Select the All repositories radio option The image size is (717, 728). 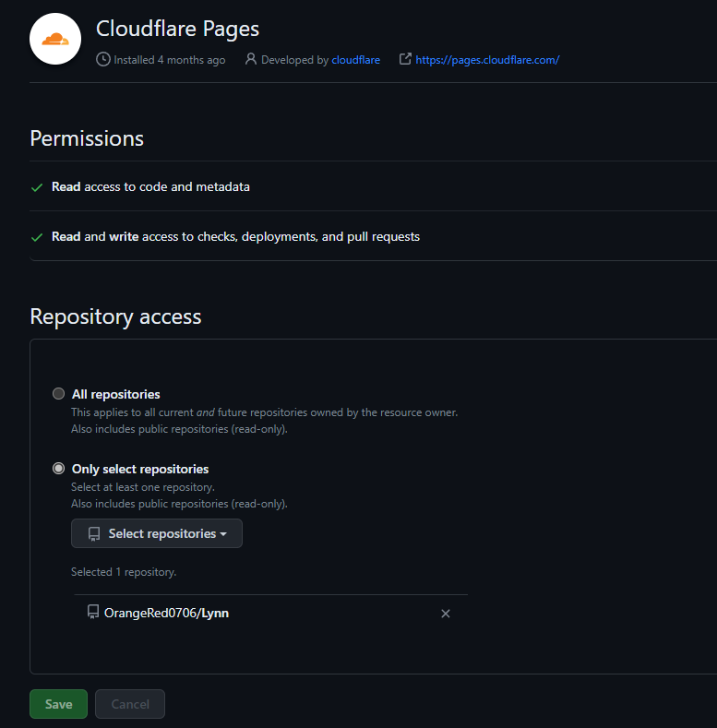[59, 394]
